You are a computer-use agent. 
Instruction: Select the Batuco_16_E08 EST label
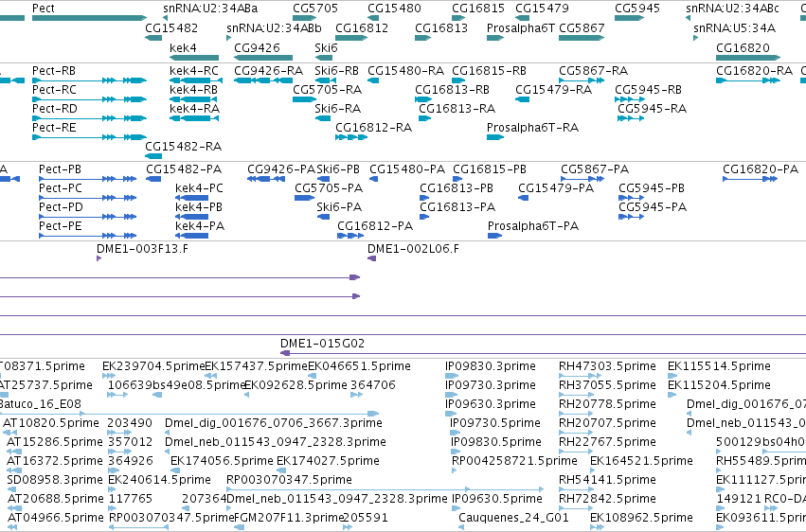40,404
